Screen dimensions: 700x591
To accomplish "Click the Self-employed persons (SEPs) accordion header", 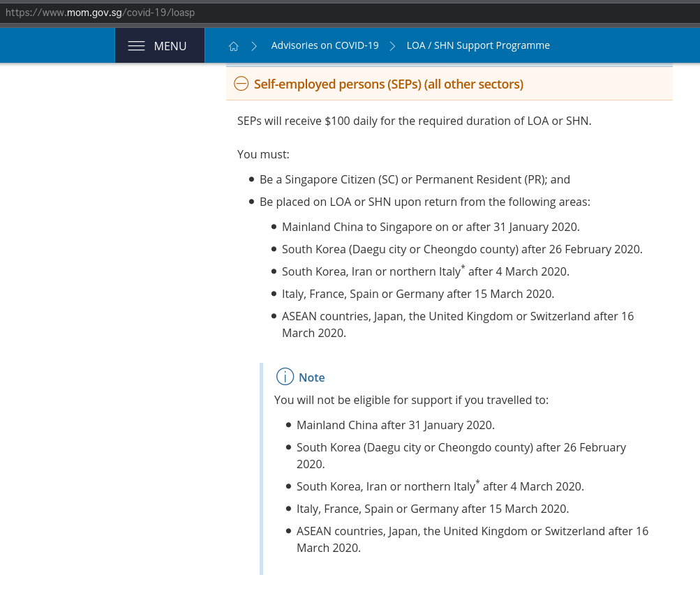I will click(x=388, y=84).
